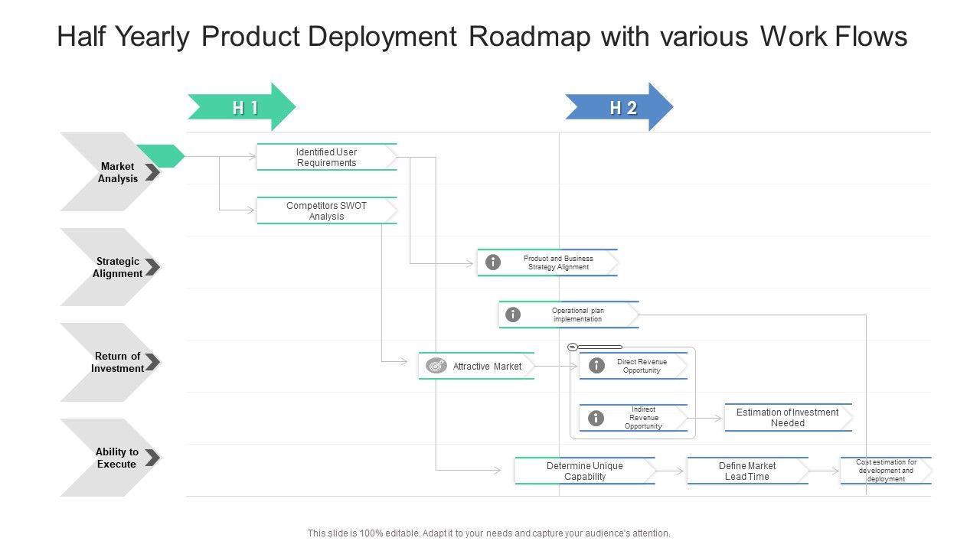The image size is (980, 551).
Task: Select the Strategic Alignment row label
Action: click(117, 267)
